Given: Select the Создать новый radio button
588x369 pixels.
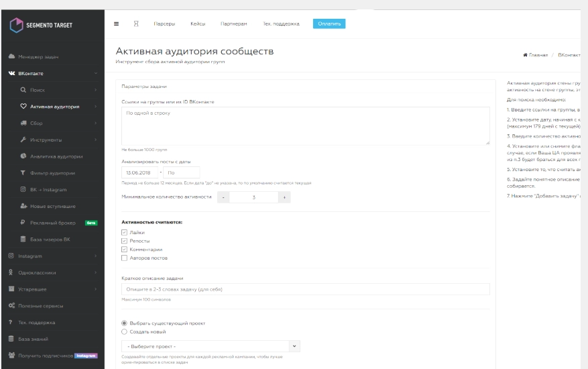Looking at the screenshot, I should [124, 331].
